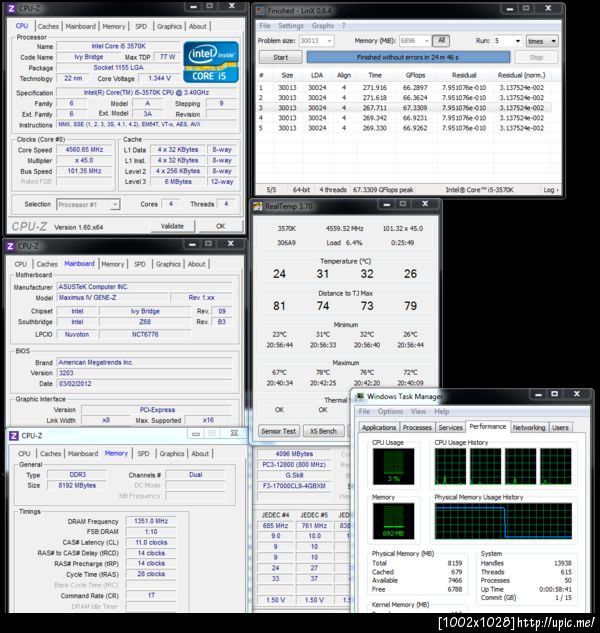The height and width of the screenshot is (633, 600).
Task: Click Sensor Test button in RealTemp
Action: tap(279, 431)
